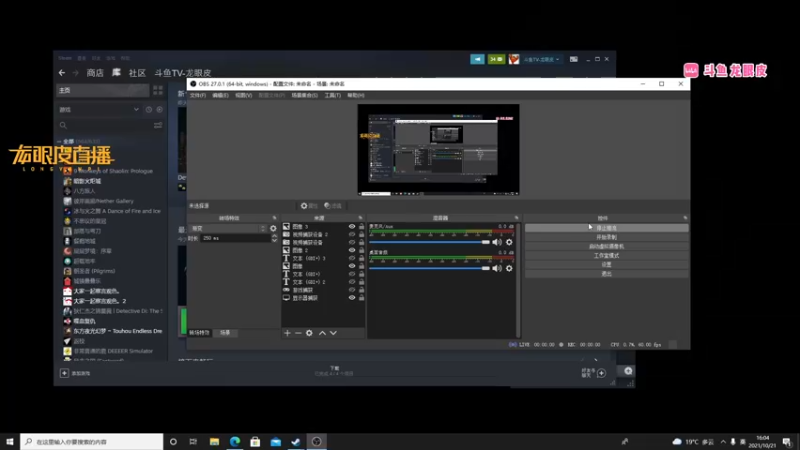
Task: Open Steam friends chat plus icon
Action: pyautogui.click(x=602, y=373)
